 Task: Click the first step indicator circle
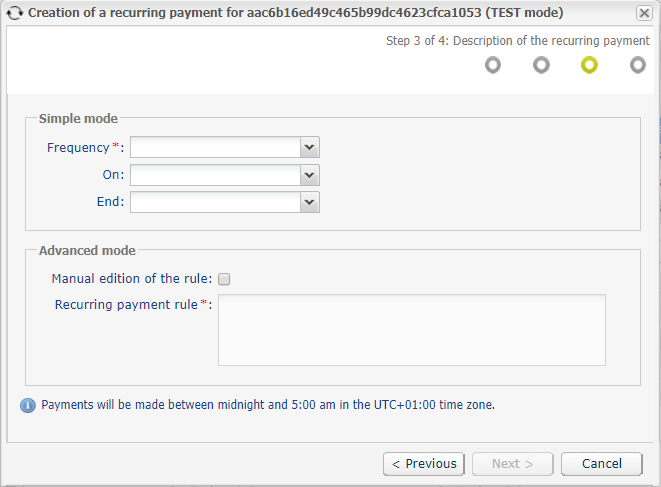coord(493,65)
